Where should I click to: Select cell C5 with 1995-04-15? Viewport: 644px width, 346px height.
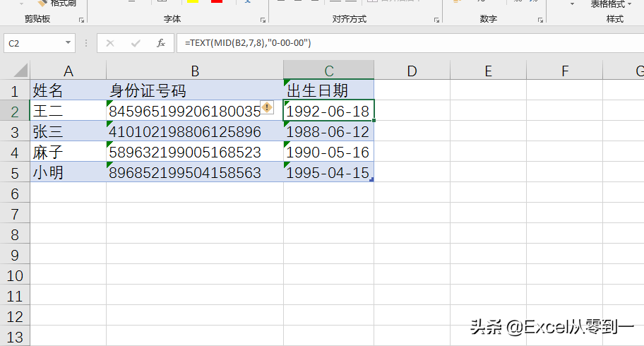328,172
